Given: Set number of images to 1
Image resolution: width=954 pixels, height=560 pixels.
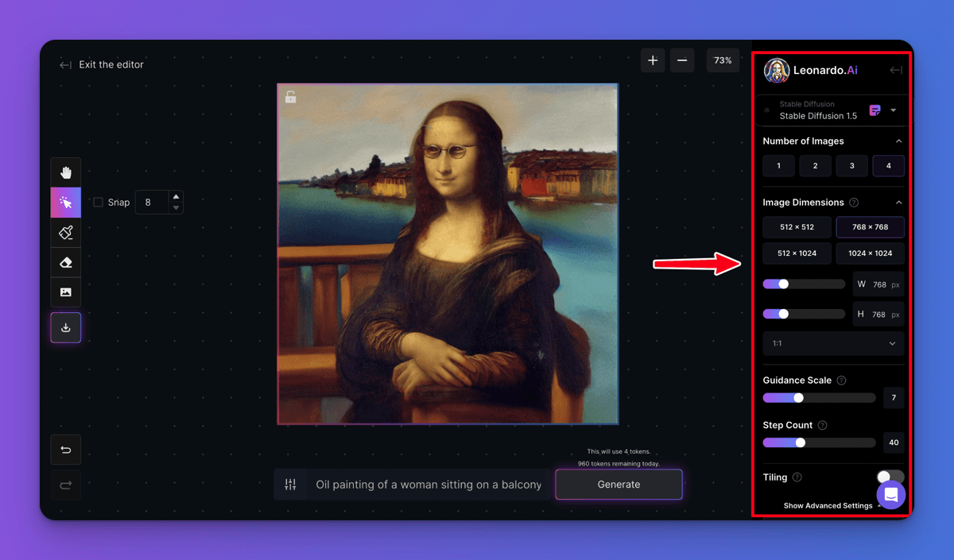Looking at the screenshot, I should tap(778, 166).
